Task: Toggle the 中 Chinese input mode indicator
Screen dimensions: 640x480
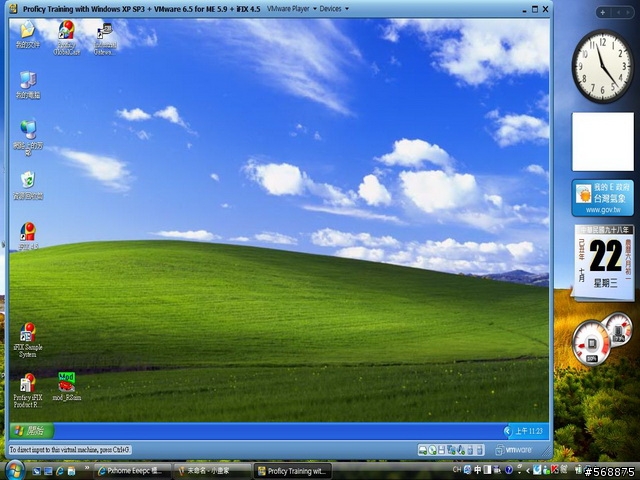Action: point(478,470)
